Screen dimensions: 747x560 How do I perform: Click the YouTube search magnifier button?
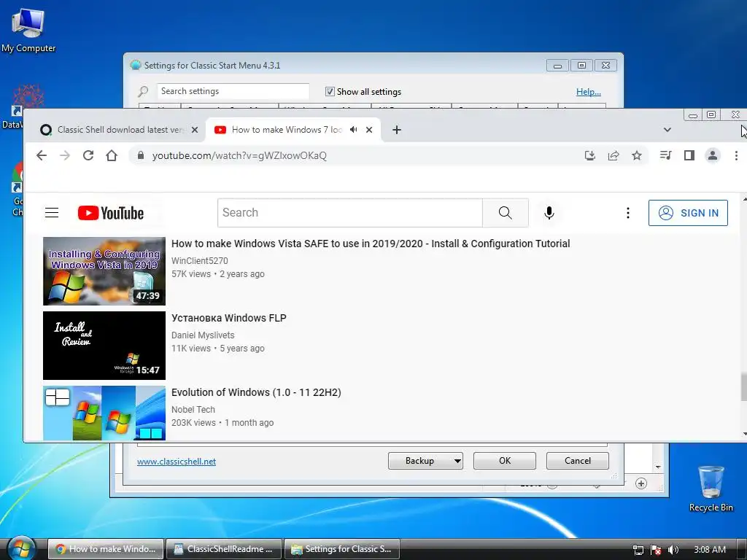[x=505, y=213]
